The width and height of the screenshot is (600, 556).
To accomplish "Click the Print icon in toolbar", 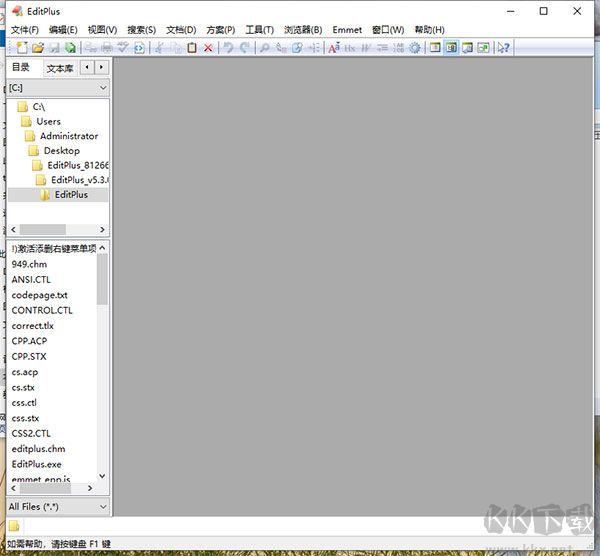I will point(108,48).
